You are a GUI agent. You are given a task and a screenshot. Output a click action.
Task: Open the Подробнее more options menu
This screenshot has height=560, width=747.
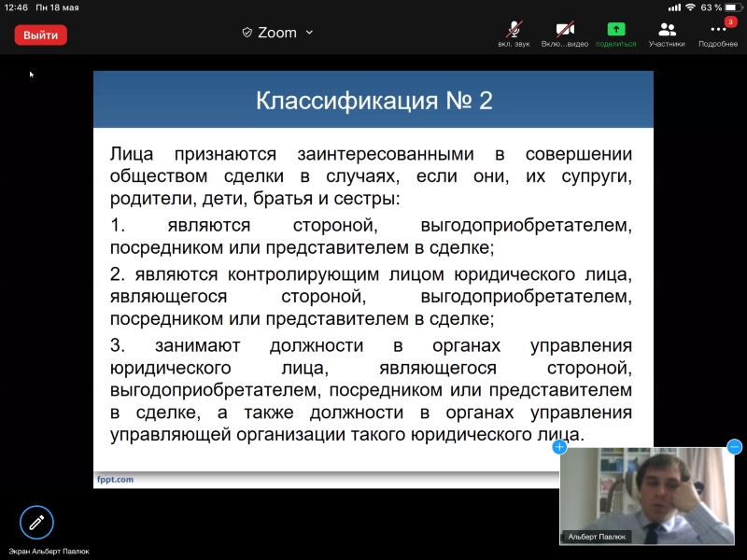[717, 35]
